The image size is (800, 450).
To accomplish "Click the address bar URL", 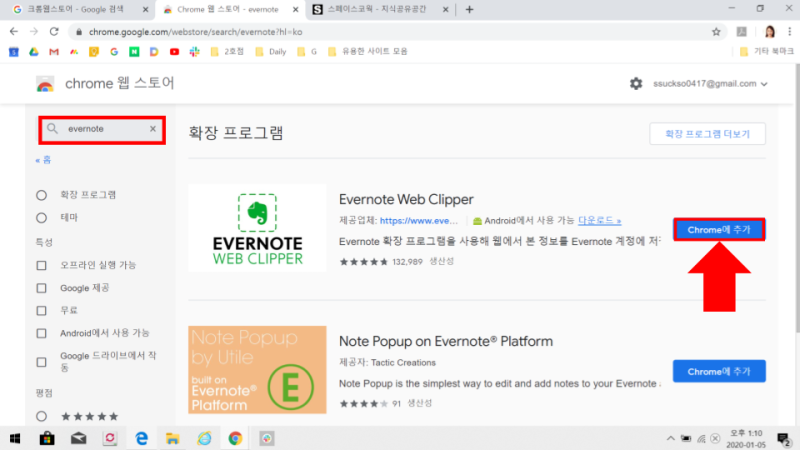I will point(195,32).
